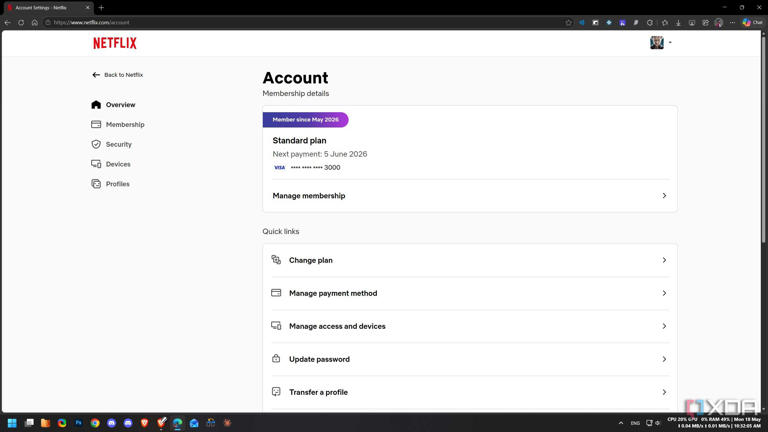The height and width of the screenshot is (432, 768).
Task: Open the Copilot Chat button
Action: pos(752,23)
